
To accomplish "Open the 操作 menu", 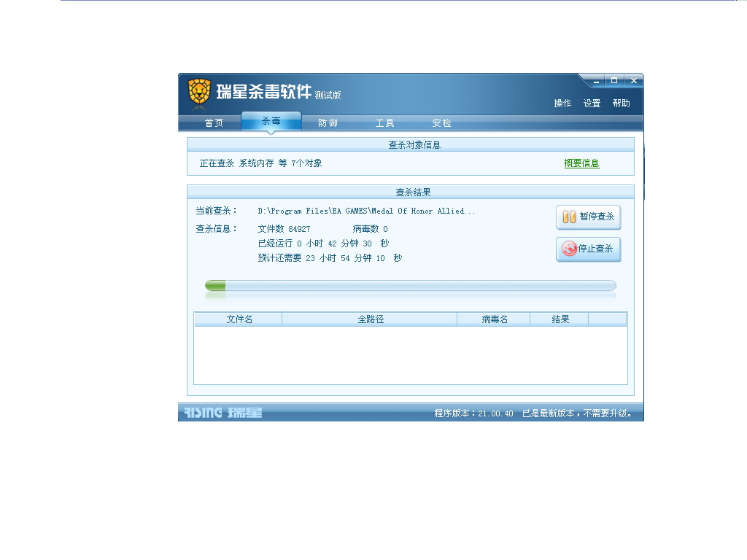I will [x=562, y=104].
